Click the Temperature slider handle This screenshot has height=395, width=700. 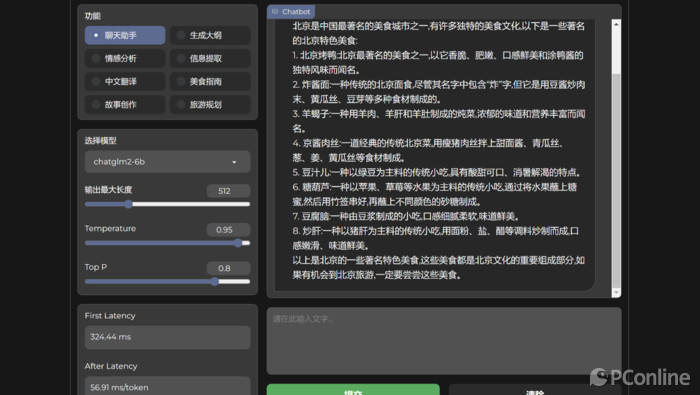(x=238, y=243)
